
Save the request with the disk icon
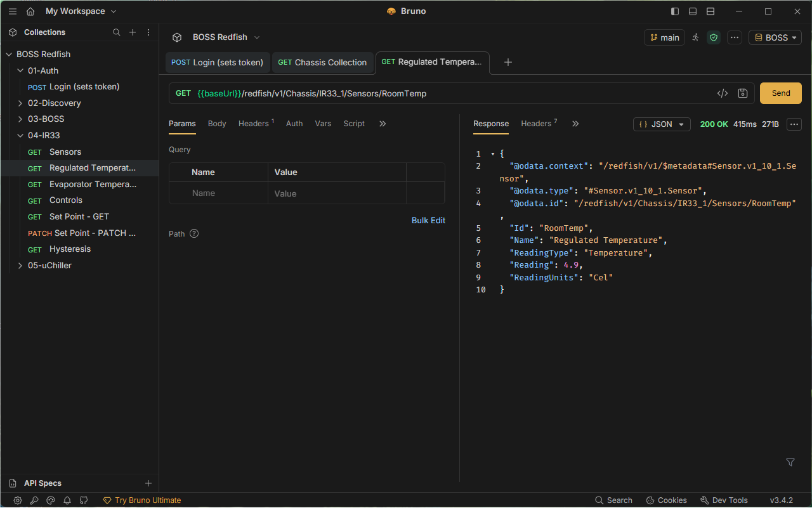743,93
